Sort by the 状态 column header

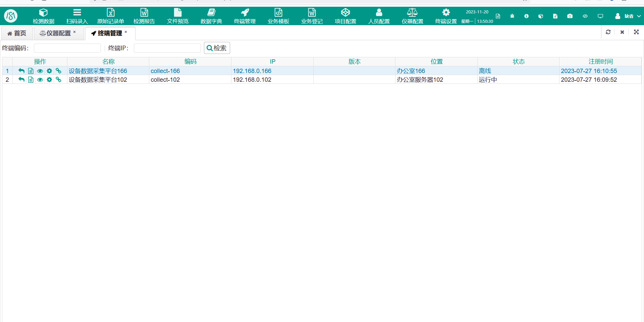click(x=519, y=62)
